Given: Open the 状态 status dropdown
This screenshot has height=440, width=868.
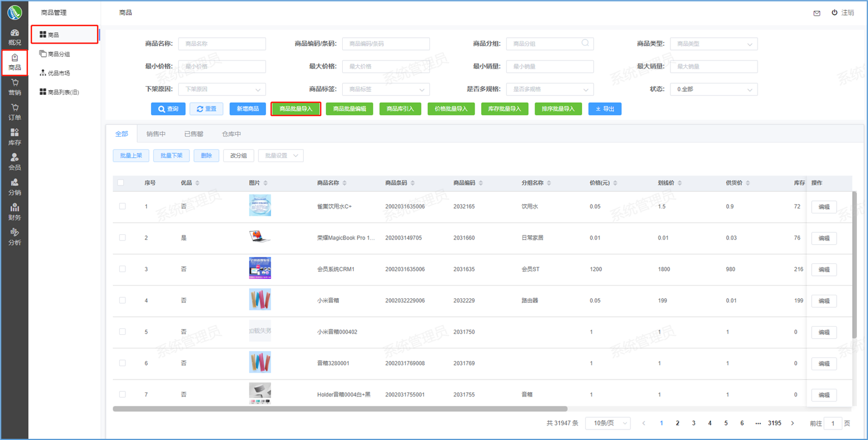Looking at the screenshot, I should tap(713, 90).
